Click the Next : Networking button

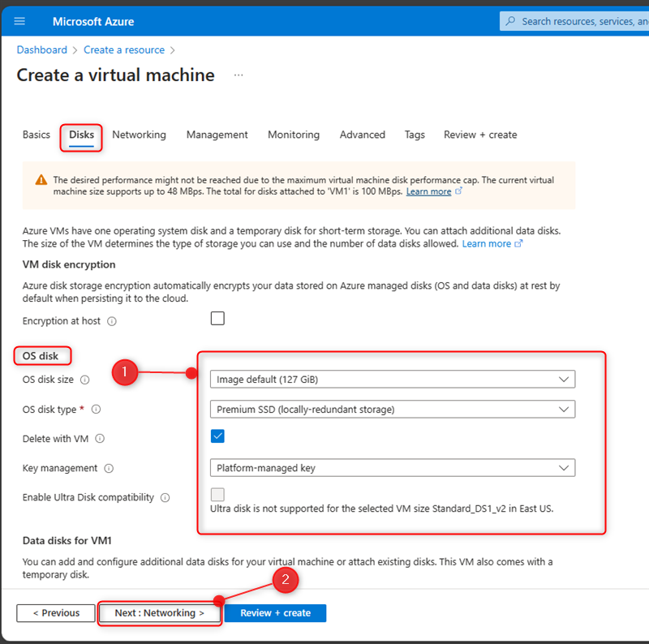tap(160, 613)
